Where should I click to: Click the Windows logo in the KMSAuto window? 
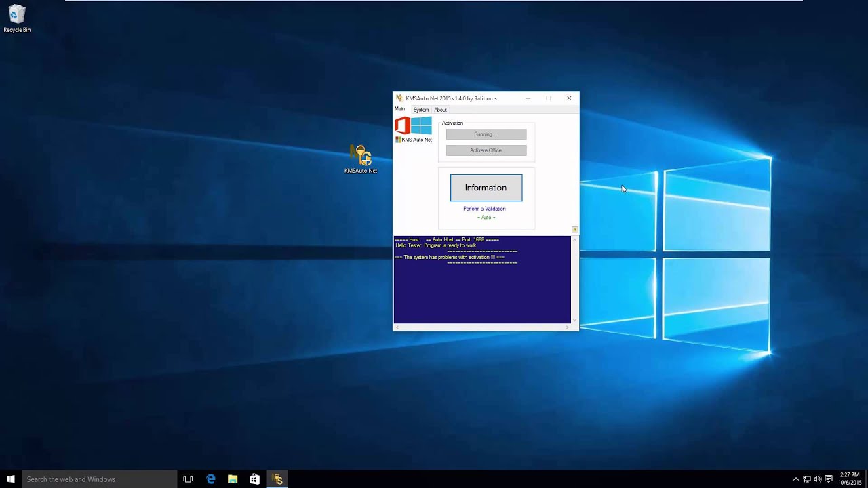[x=421, y=125]
